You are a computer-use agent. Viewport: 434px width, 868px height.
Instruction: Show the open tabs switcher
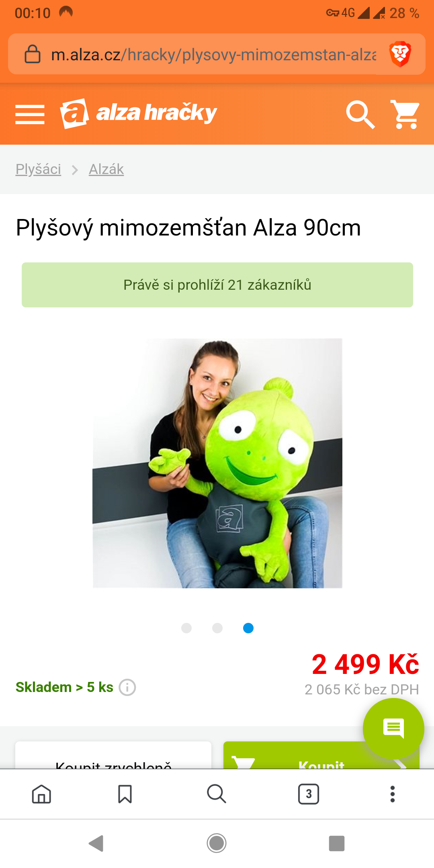point(309,794)
